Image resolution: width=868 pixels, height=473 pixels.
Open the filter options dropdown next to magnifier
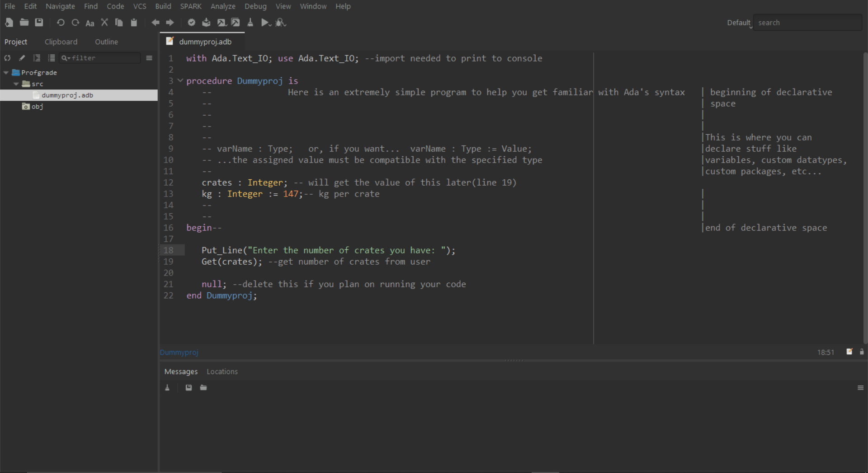click(66, 58)
